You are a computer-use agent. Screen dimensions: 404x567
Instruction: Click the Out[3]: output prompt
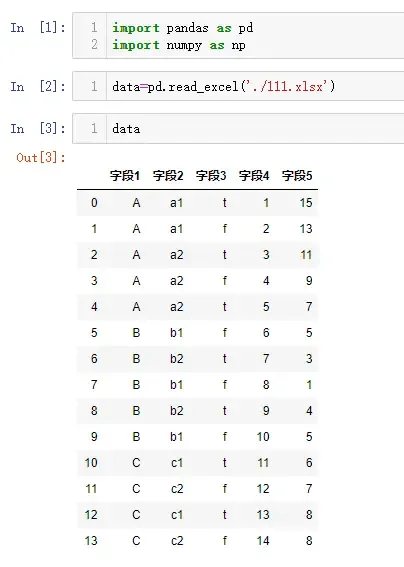pyautogui.click(x=41, y=158)
